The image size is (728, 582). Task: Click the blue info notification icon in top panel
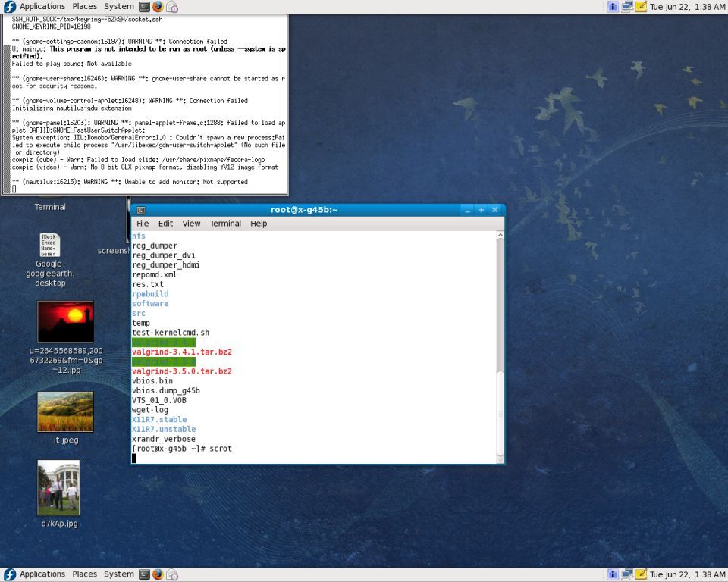613,6
